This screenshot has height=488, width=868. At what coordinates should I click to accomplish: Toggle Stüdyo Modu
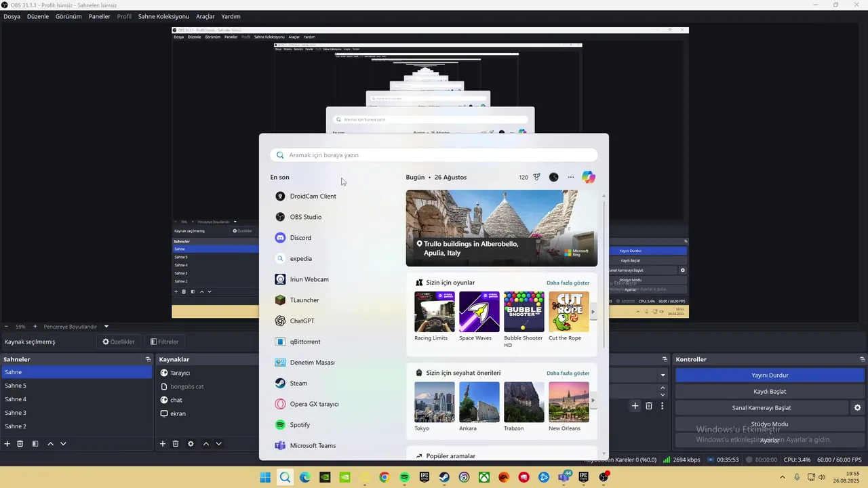click(x=770, y=424)
